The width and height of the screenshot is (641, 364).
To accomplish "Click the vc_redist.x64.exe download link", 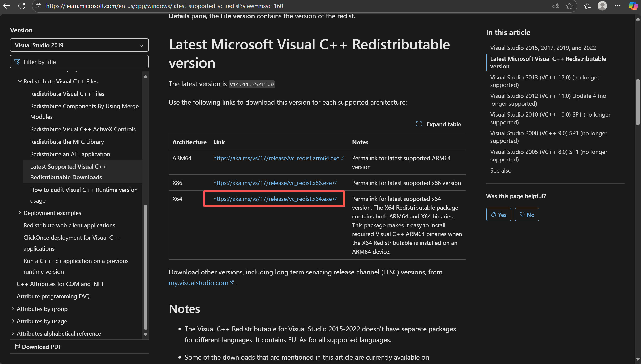I will 275,199.
